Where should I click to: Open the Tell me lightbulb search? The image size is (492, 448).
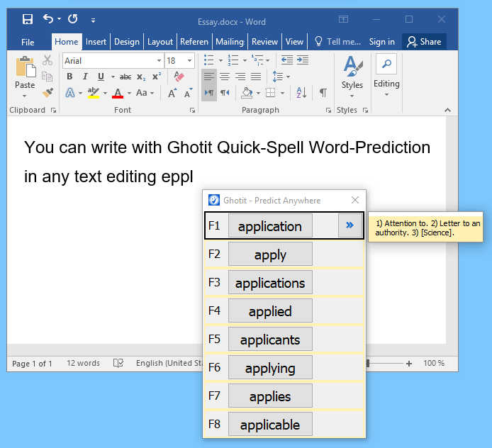318,41
